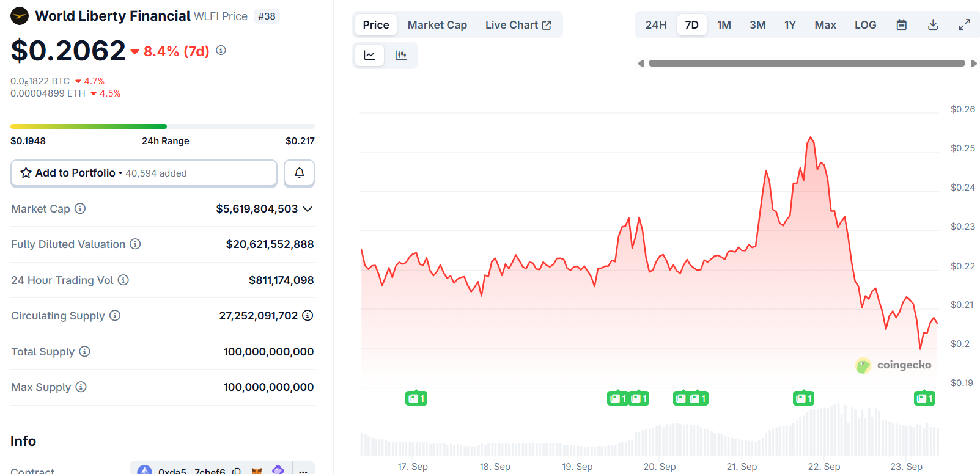Viewport: 980px width, 474px height.
Task: Select the line chart view icon
Action: click(x=369, y=55)
